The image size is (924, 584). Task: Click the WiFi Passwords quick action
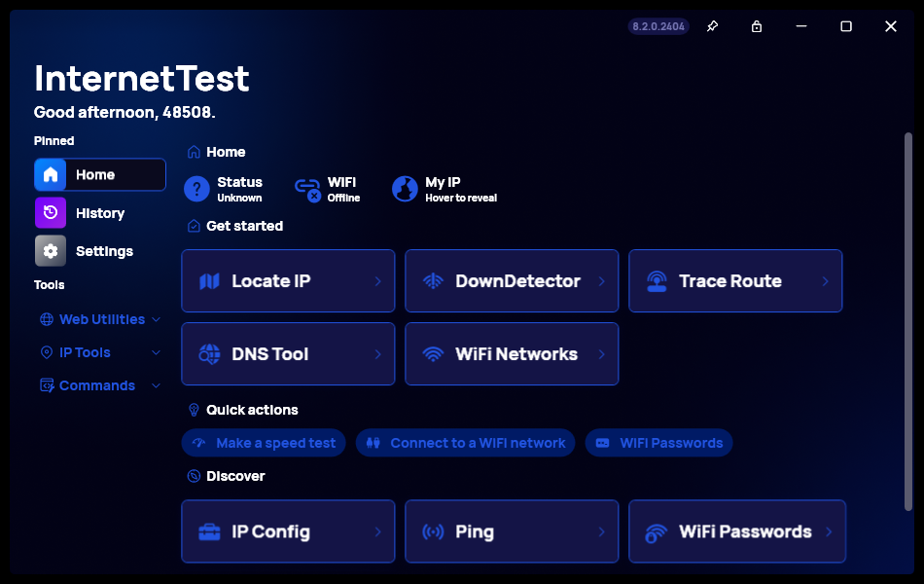click(658, 443)
